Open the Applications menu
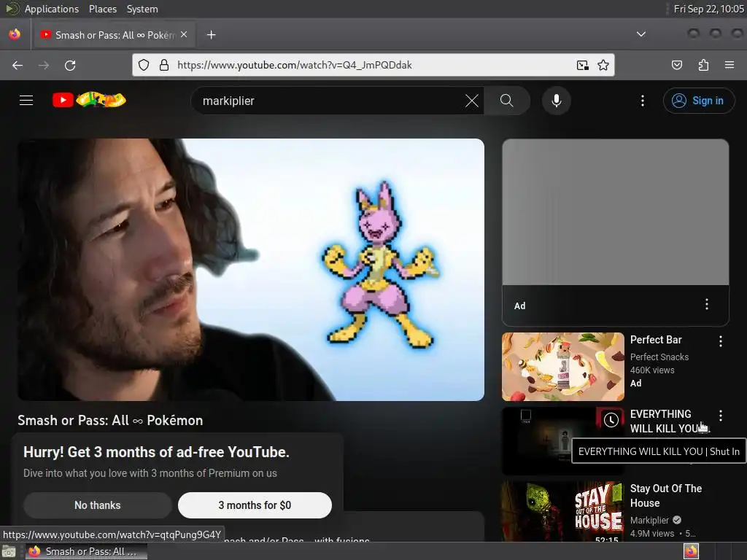Viewport: 747px width, 560px height. point(52,9)
